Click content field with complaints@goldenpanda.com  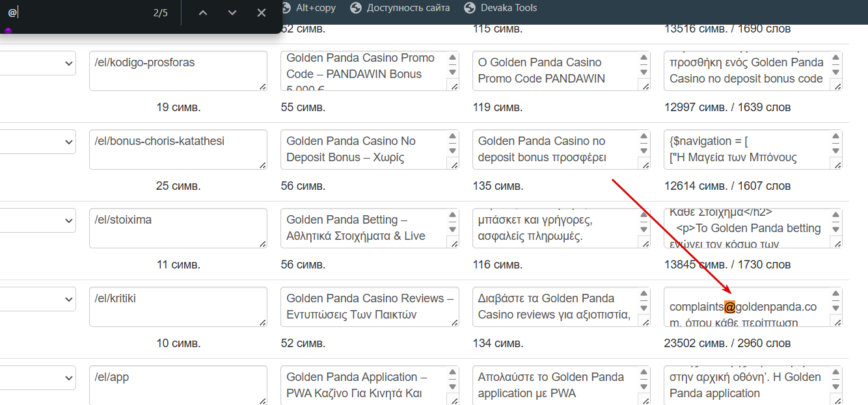click(x=753, y=307)
